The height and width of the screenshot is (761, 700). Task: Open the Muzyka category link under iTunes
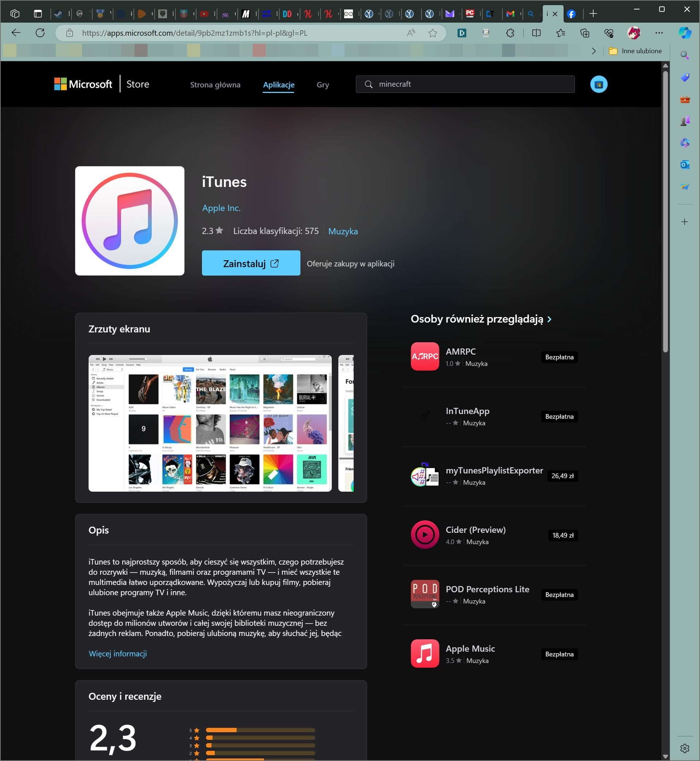coord(343,231)
